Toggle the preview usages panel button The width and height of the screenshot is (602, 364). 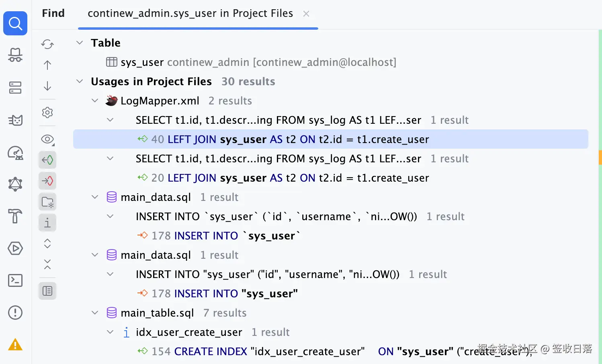pos(47,291)
